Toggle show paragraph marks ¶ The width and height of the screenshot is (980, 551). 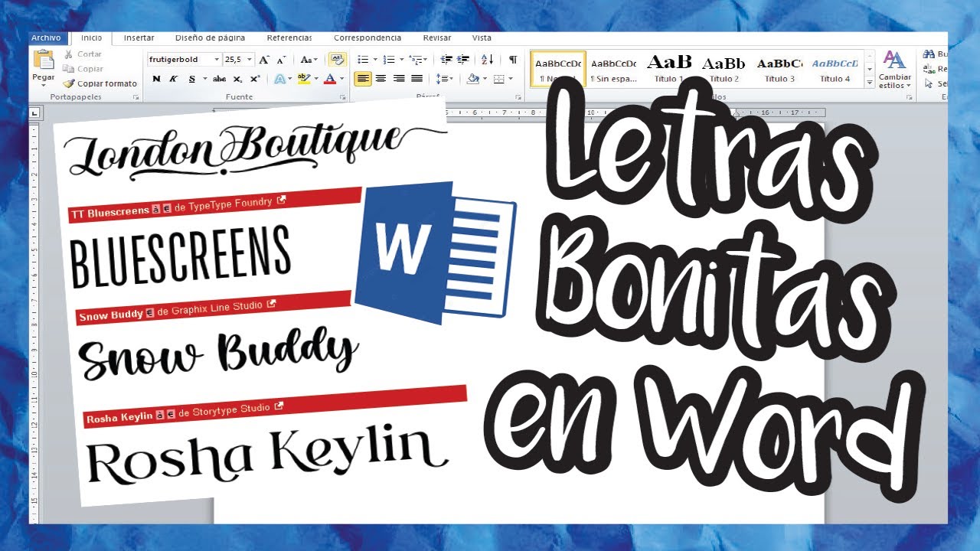click(x=512, y=60)
